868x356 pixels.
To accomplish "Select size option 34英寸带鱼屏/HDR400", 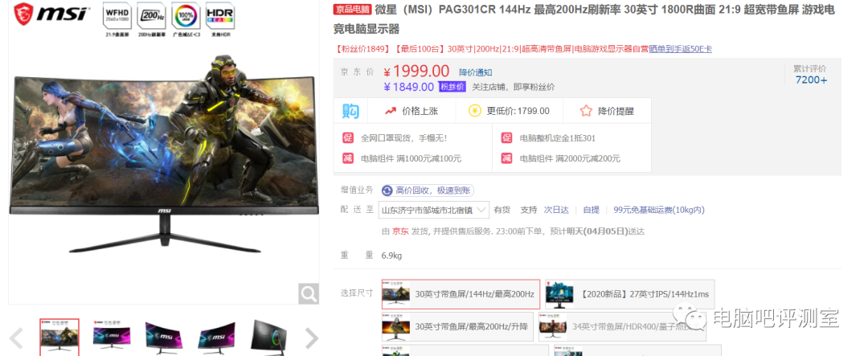I will 622,326.
